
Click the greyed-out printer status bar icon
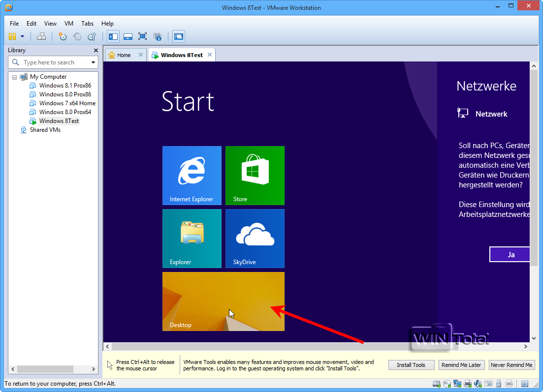pos(509,384)
